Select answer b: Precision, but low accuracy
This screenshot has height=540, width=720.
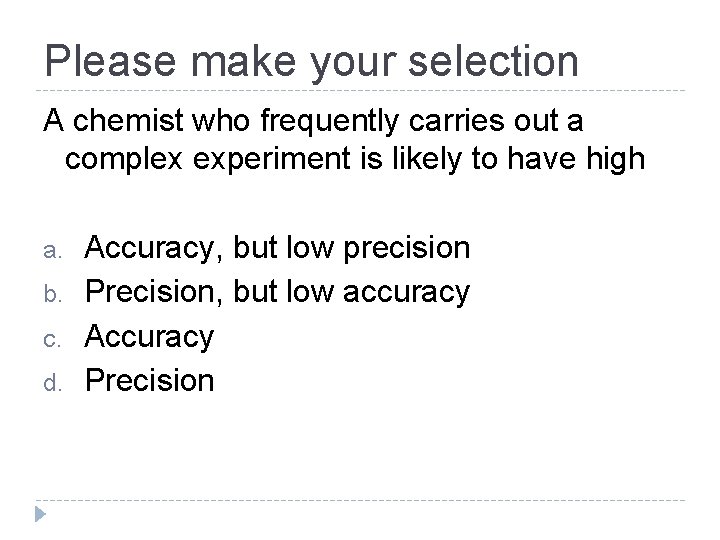pos(277,291)
